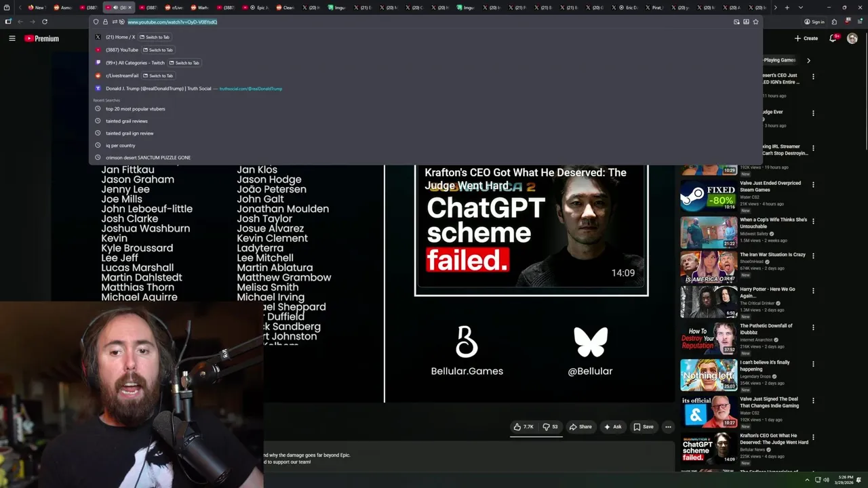The width and height of the screenshot is (868, 488).
Task: Click the YouTube Premium logo
Action: click(41, 39)
